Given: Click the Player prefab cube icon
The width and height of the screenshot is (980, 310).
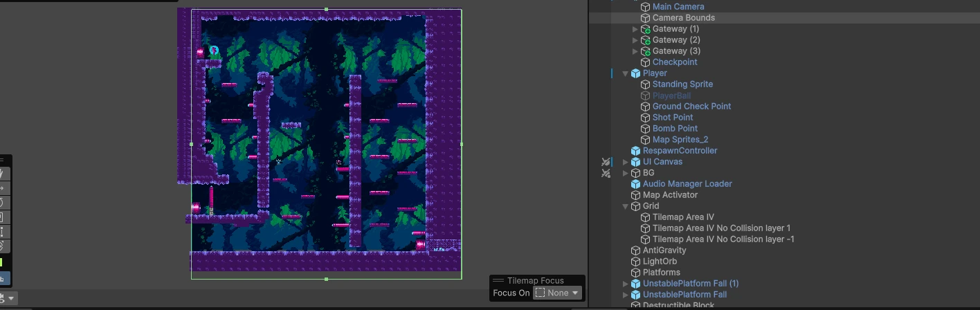Looking at the screenshot, I should [x=635, y=73].
